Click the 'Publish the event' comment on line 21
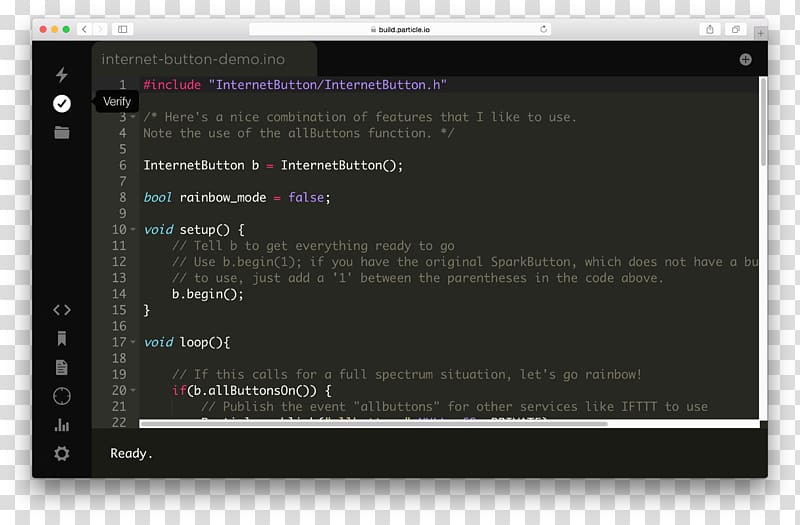Screen dimensions: 800x525 coord(455,407)
